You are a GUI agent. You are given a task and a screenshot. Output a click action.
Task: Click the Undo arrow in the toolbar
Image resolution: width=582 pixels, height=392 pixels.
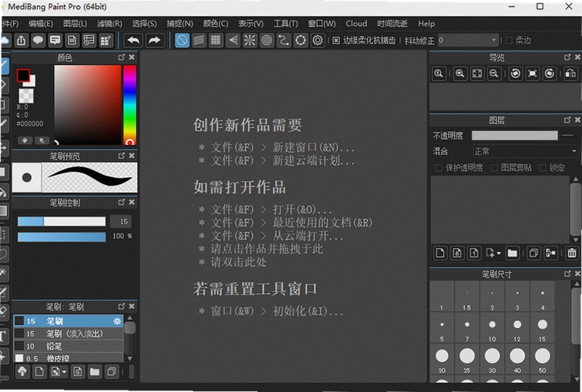click(134, 40)
